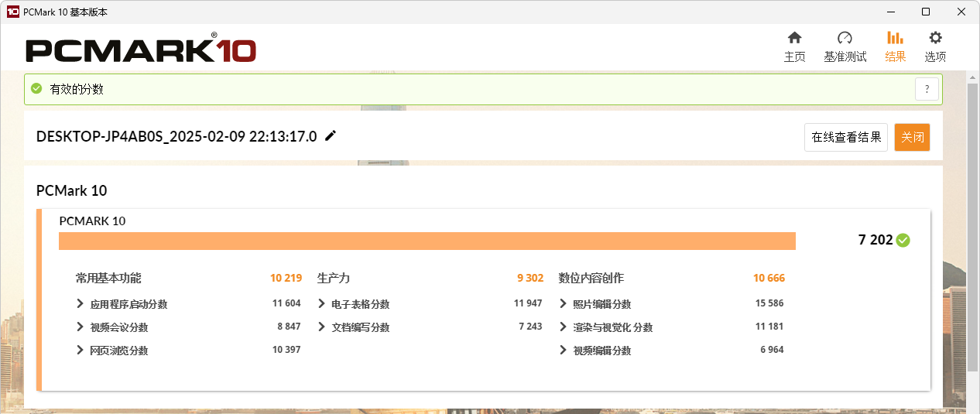980x414 pixels.
Task: Click the orange PCMark 10 score bar
Action: pos(427,241)
